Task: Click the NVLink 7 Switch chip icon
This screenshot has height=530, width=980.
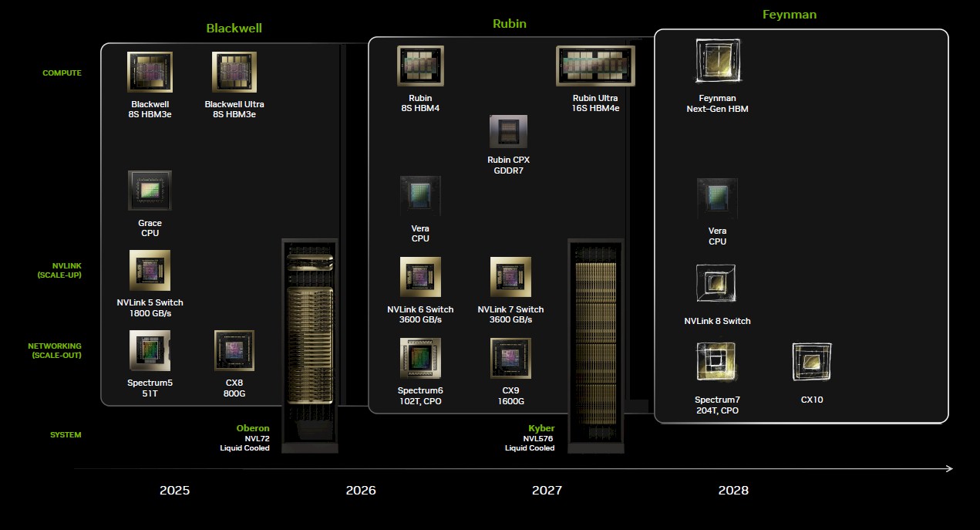Action: point(510,277)
